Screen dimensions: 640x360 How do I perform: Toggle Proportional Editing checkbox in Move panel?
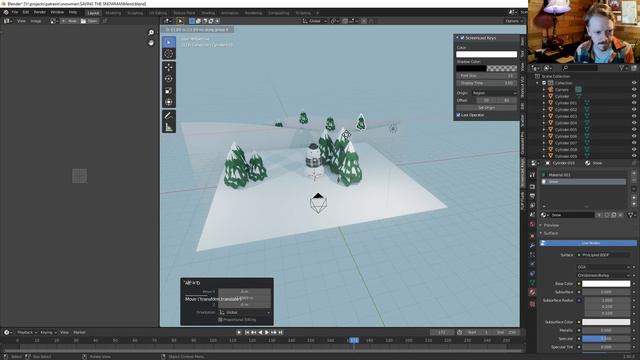[x=220, y=320]
